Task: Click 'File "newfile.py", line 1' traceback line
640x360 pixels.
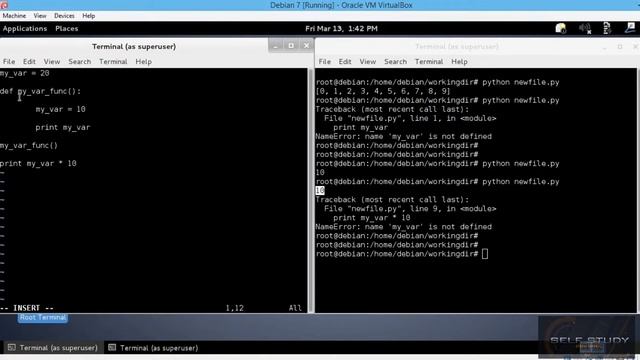Action: tap(410, 118)
